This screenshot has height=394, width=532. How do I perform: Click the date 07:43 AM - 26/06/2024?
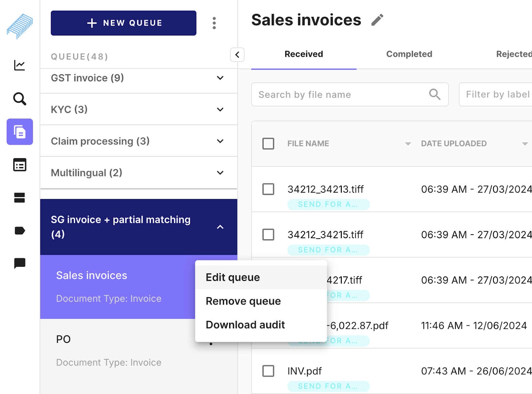(x=476, y=371)
